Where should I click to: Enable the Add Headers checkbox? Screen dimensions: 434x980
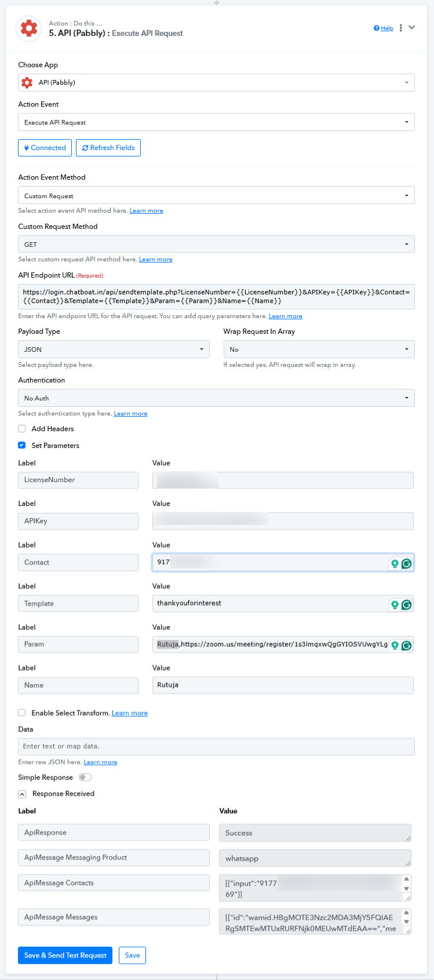22,429
